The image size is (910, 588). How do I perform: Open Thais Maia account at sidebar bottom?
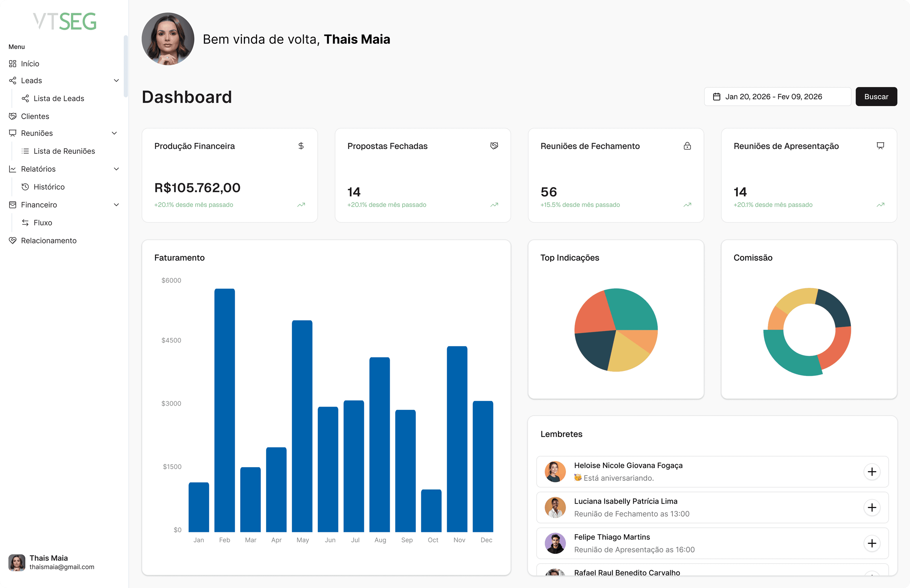tap(52, 563)
